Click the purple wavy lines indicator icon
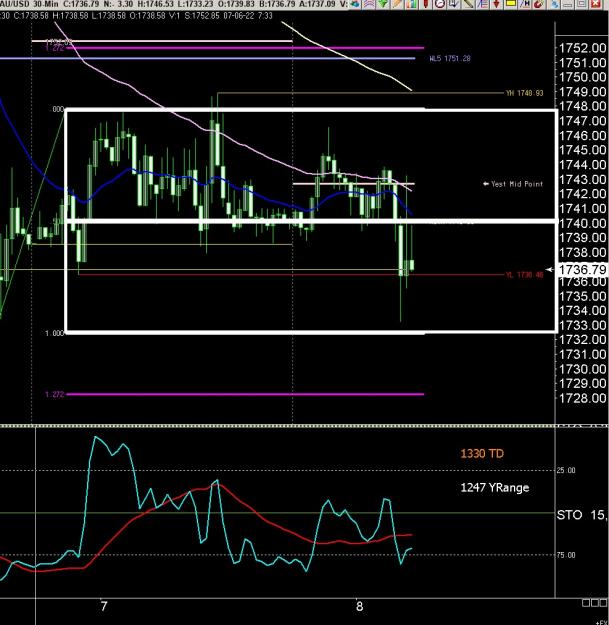The height and width of the screenshot is (625, 609). click(369, 3)
